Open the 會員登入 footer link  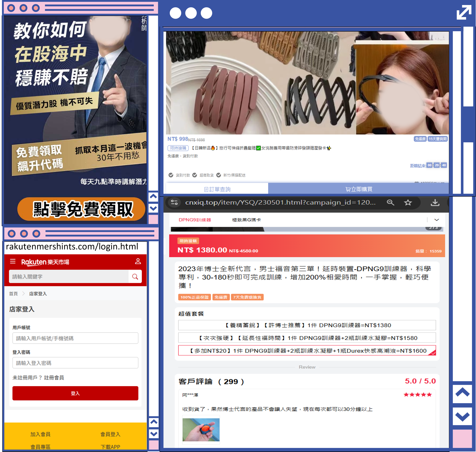(110, 434)
